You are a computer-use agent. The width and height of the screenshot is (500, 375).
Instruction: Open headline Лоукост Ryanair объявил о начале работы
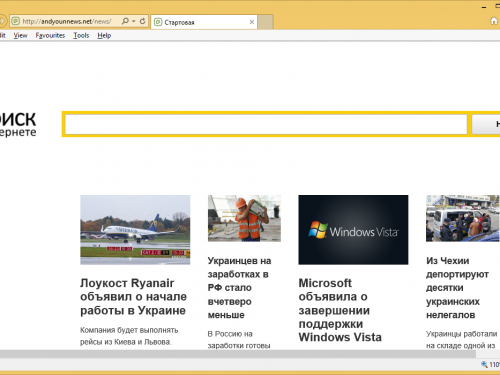coord(133,297)
